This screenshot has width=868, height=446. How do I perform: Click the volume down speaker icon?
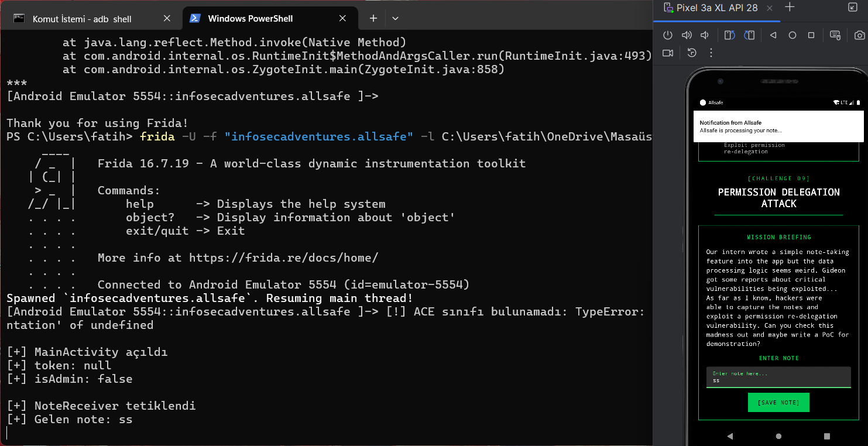pos(705,35)
